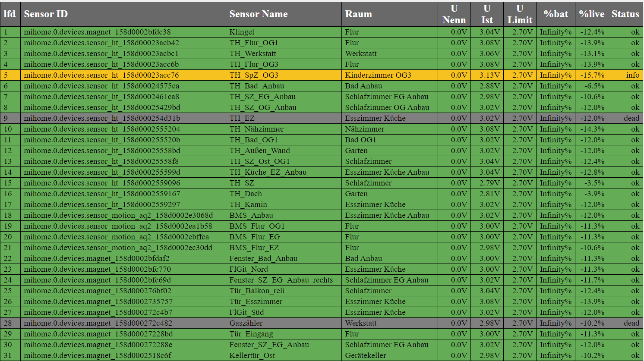Click room cell 'Kinderzimmer OG3'

378,75
